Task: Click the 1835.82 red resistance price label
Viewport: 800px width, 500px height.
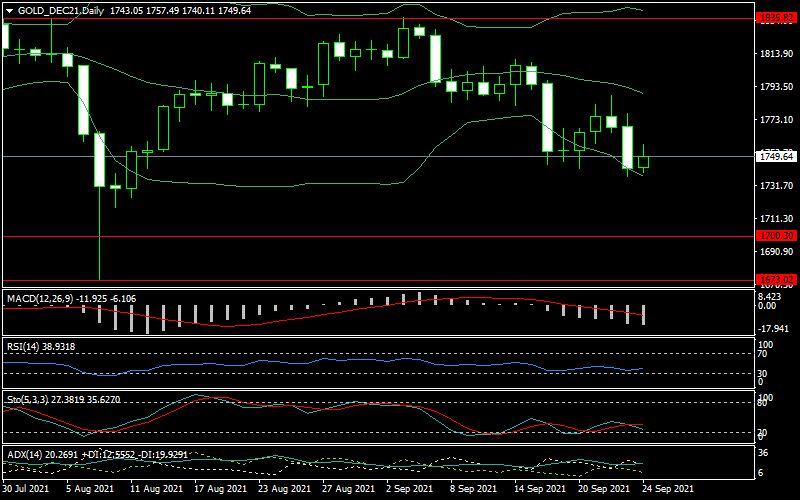Action: click(x=776, y=19)
